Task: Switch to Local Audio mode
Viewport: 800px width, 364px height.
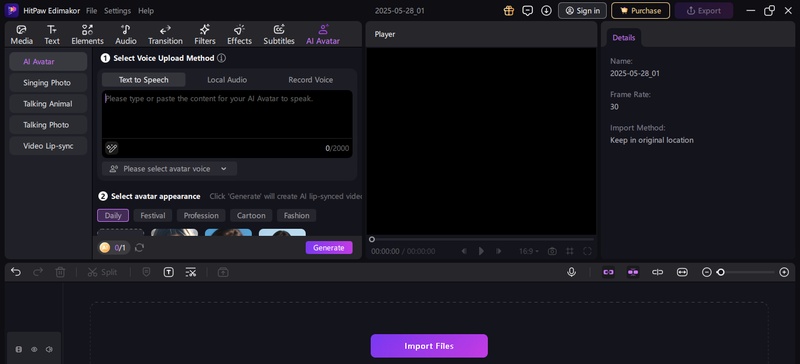Action: pos(227,80)
